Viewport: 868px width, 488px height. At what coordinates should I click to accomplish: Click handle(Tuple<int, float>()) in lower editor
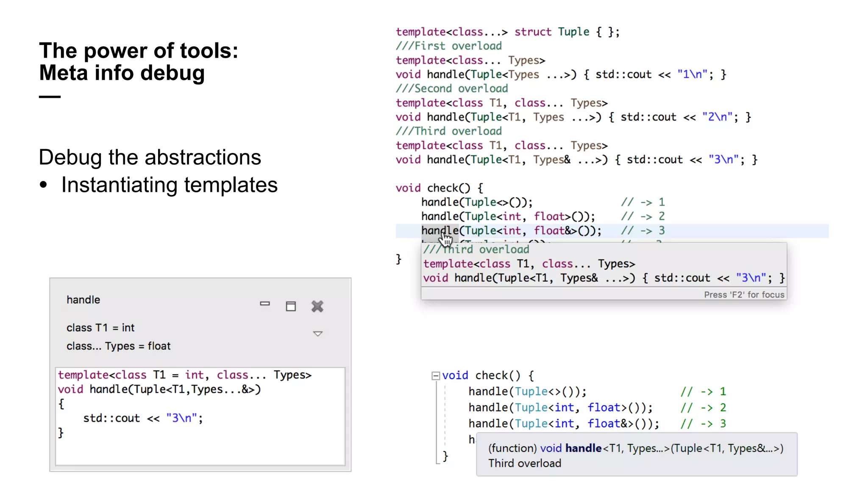[x=560, y=408]
